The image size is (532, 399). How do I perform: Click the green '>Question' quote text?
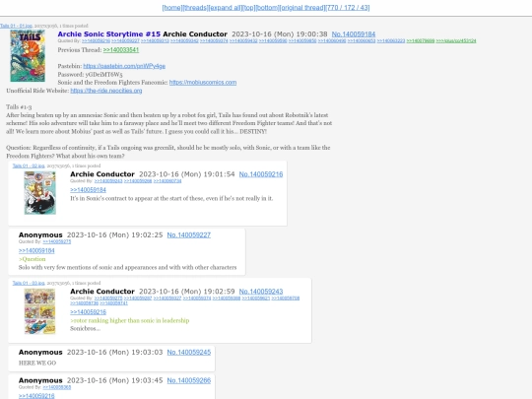[x=33, y=259]
